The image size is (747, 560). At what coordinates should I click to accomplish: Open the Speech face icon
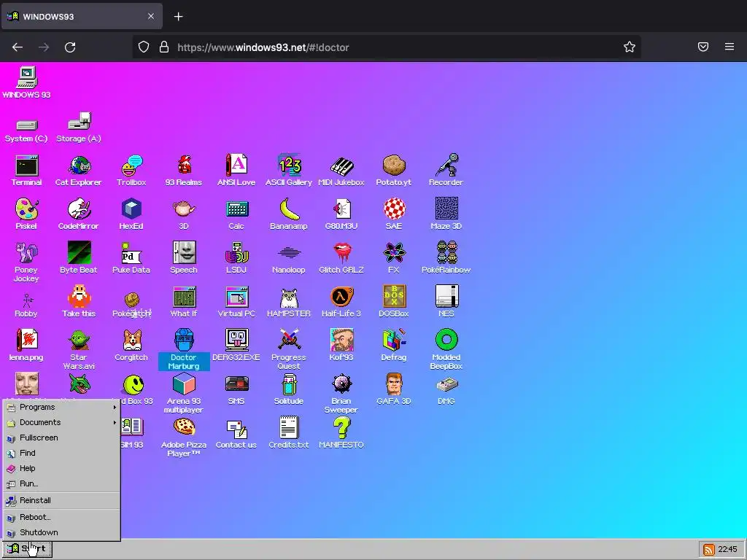coord(184,258)
